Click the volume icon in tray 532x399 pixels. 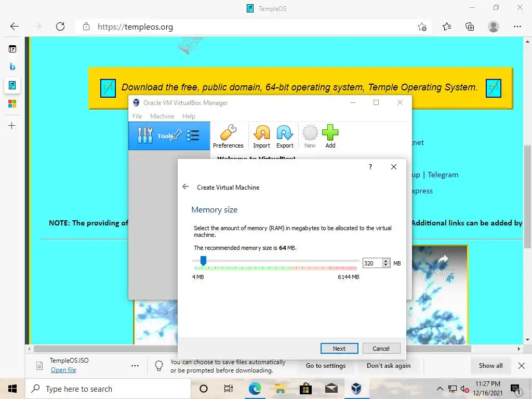point(464,389)
